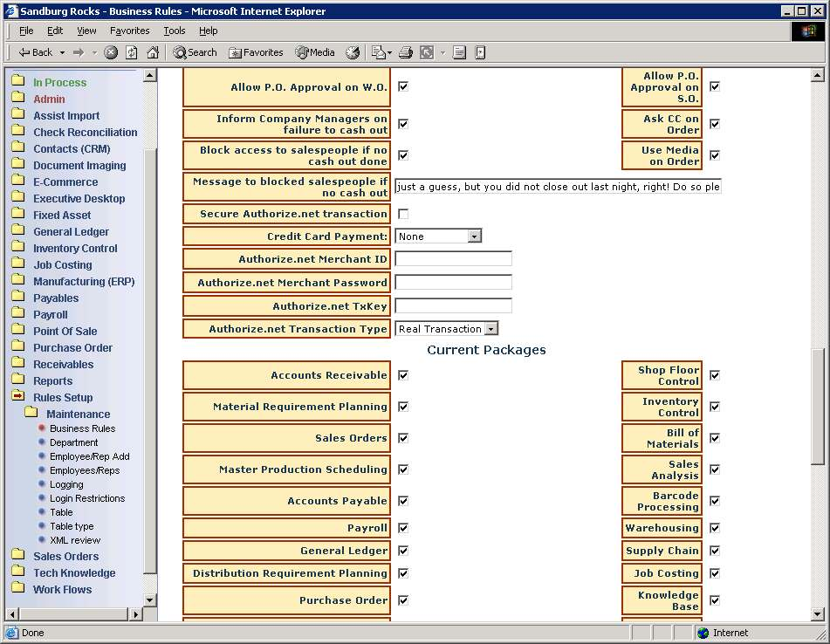This screenshot has height=644, width=830.
Task: Enable Secure Authorize.net transaction checkbox
Action: tap(403, 214)
